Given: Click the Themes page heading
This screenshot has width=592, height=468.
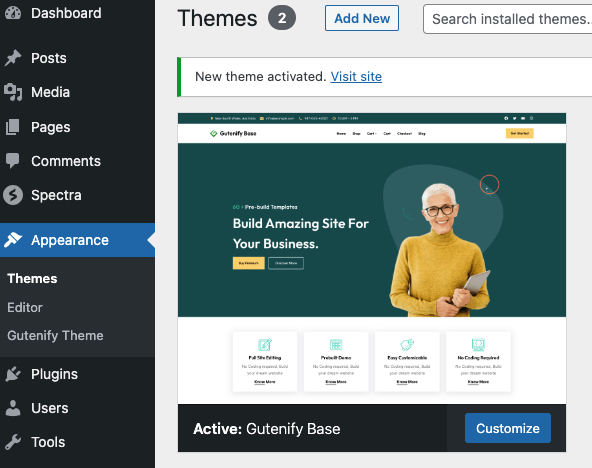Looking at the screenshot, I should click(x=217, y=18).
